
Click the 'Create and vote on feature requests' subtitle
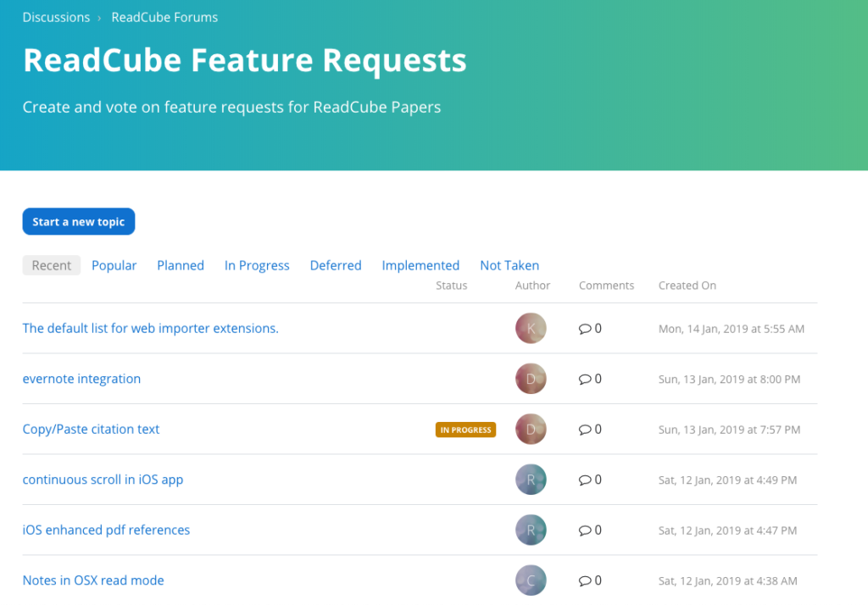[232, 107]
